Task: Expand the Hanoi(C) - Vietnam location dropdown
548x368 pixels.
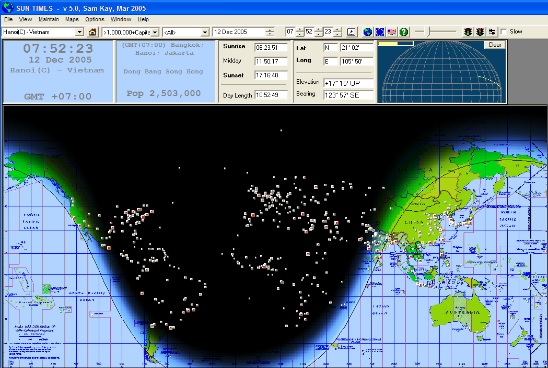Action: 79,32
